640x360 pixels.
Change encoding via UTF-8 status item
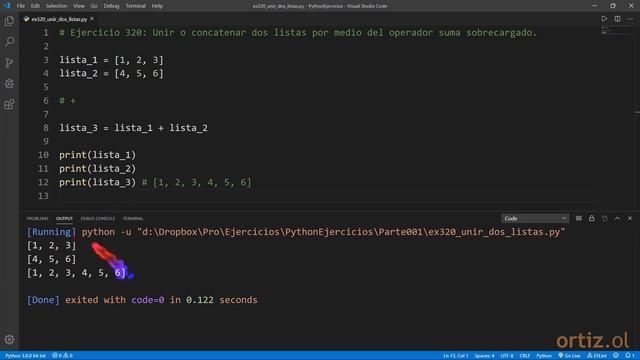click(x=507, y=356)
